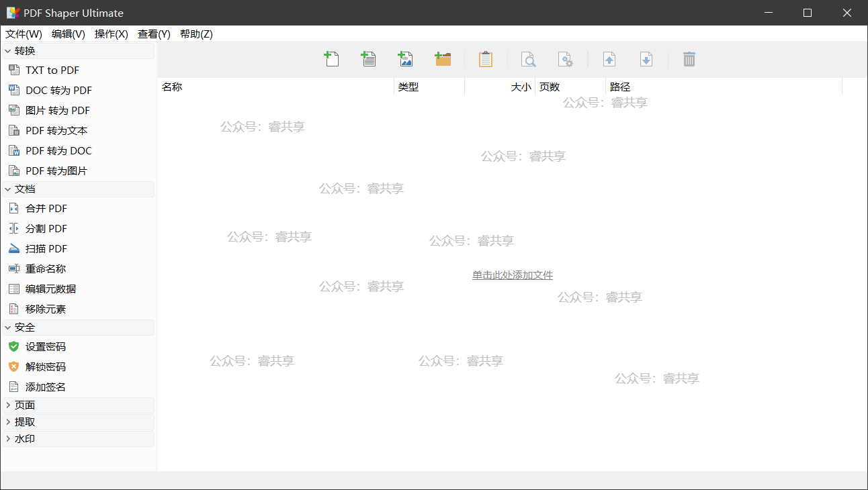Image resolution: width=868 pixels, height=490 pixels.
Task: Select the 合并 PDF label
Action: click(x=46, y=209)
